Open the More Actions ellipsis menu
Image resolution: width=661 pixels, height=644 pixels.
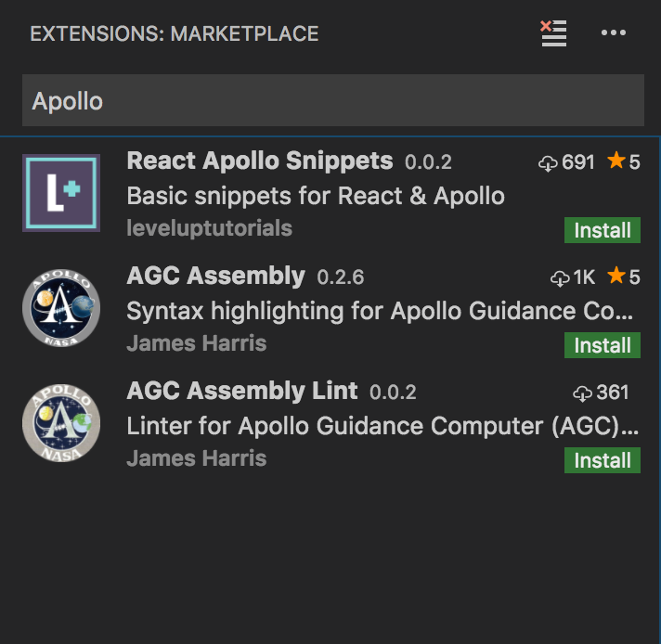point(614,32)
